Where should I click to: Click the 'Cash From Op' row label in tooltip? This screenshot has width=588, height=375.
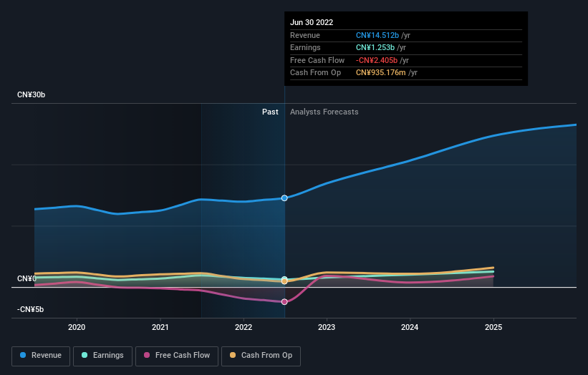pos(315,73)
